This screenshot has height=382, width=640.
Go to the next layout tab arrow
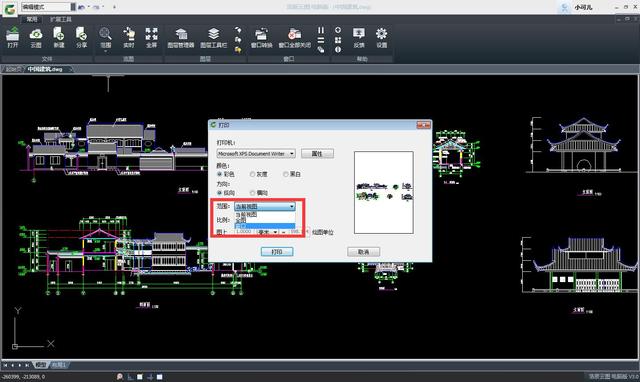click(20, 365)
